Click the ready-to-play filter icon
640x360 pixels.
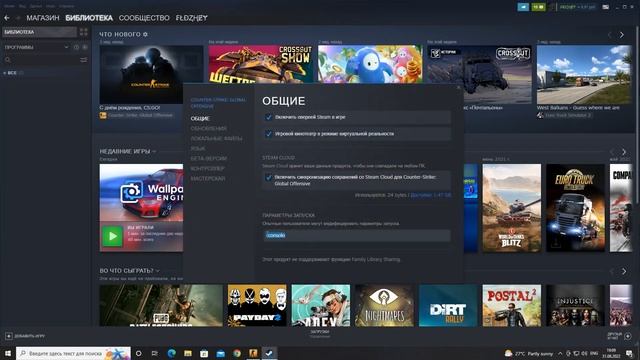click(84, 47)
